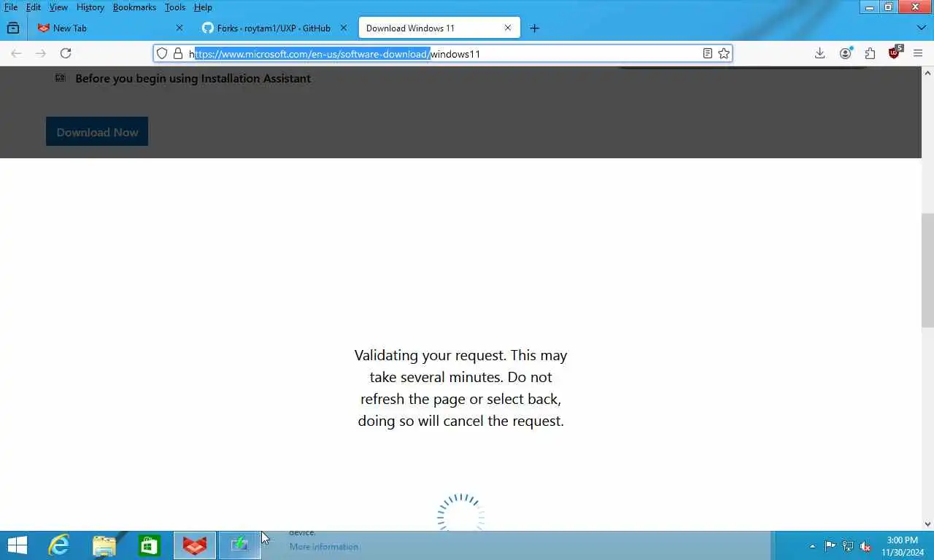Select the highlighted lightning app taskbar icon
The image size is (934, 560).
coord(240,545)
